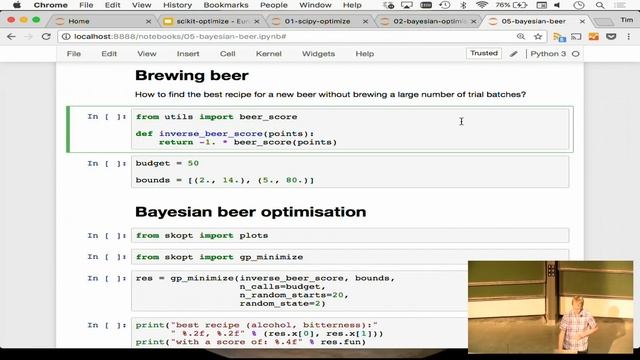Open the Time Machine status icon
The width and height of the screenshot is (640, 360).
[x=445, y=5]
